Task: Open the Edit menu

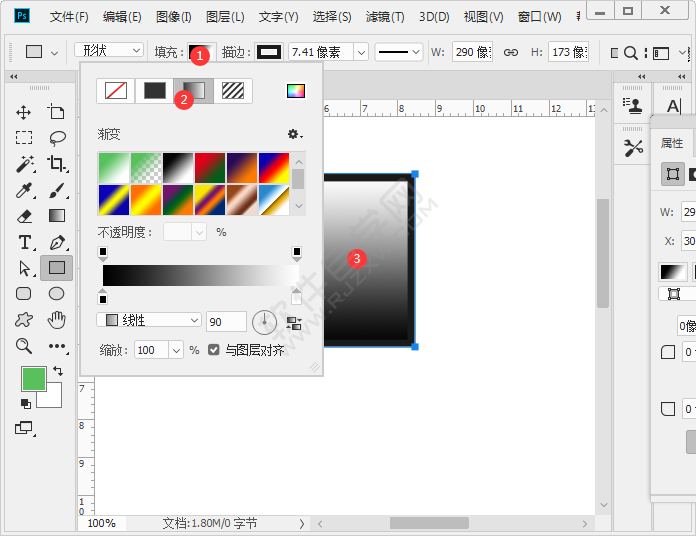Action: [x=122, y=17]
